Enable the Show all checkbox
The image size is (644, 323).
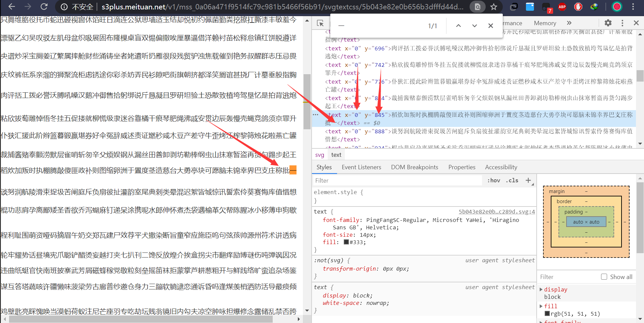(x=604, y=277)
